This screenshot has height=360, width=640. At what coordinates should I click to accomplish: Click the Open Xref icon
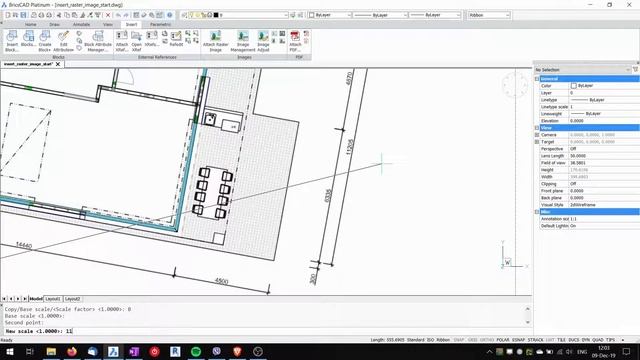coord(136,41)
